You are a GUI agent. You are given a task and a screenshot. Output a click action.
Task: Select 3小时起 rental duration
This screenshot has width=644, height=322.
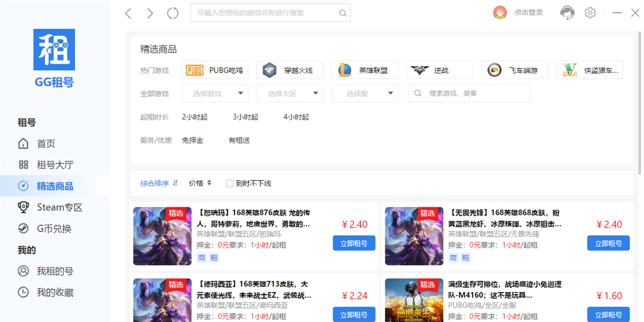[245, 117]
